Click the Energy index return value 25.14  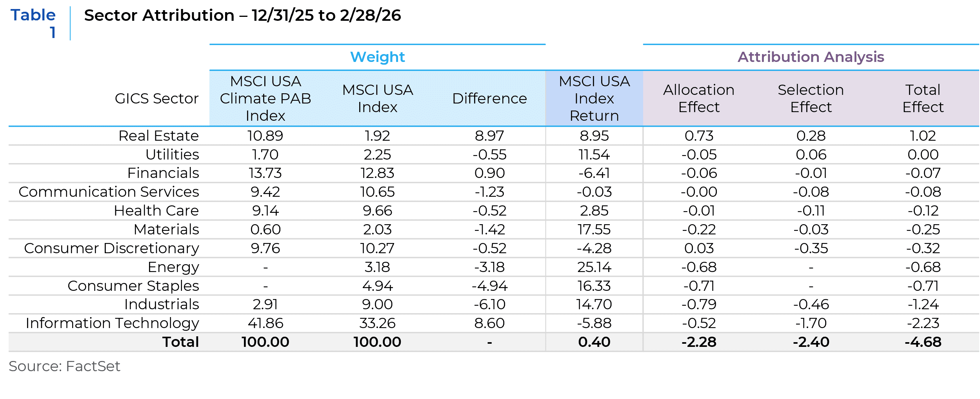tap(594, 267)
